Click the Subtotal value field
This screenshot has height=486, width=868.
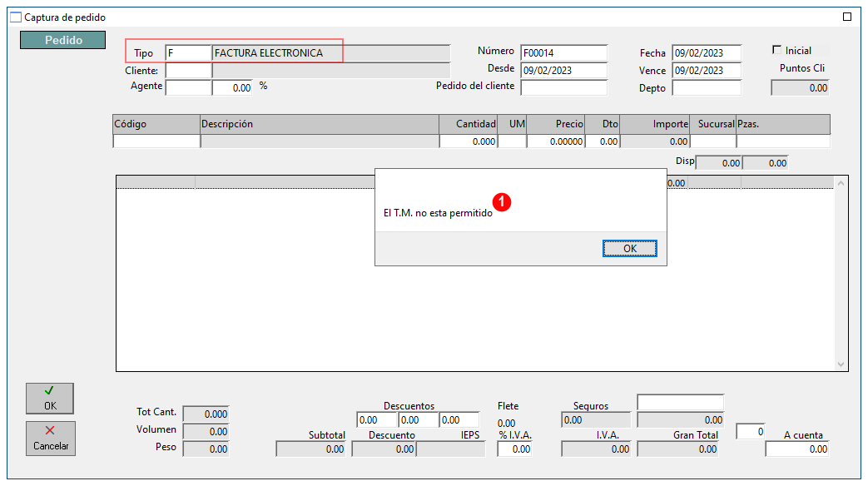click(x=311, y=449)
